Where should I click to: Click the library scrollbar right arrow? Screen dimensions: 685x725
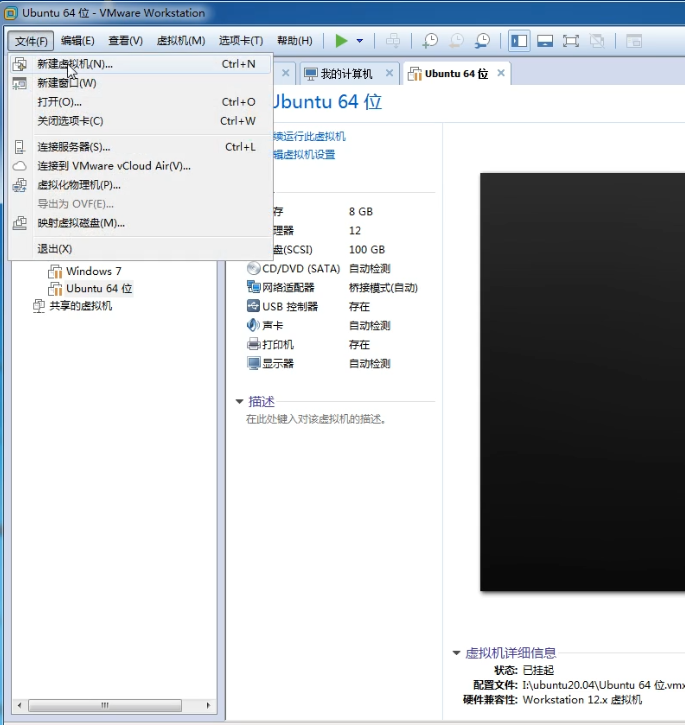click(x=208, y=705)
